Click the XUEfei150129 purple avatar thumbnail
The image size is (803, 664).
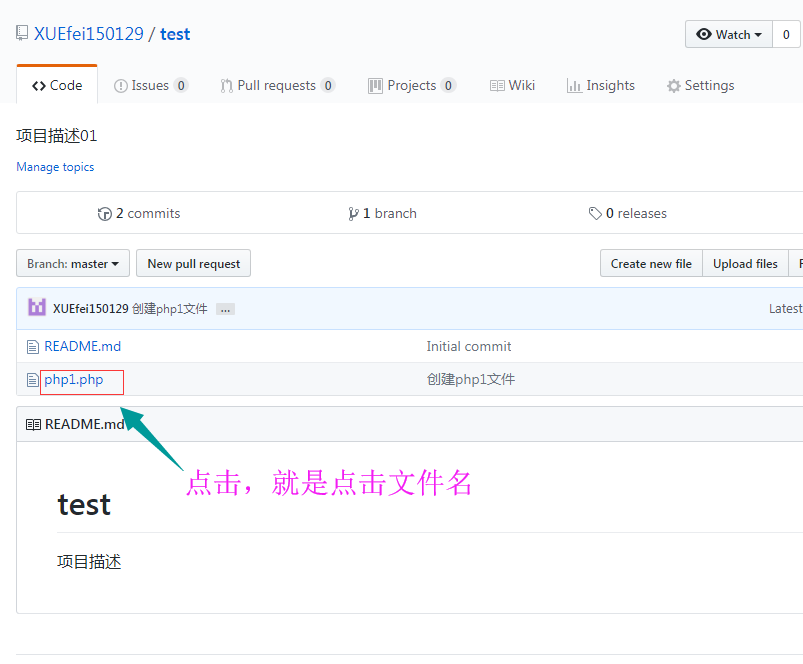pyautogui.click(x=37, y=307)
